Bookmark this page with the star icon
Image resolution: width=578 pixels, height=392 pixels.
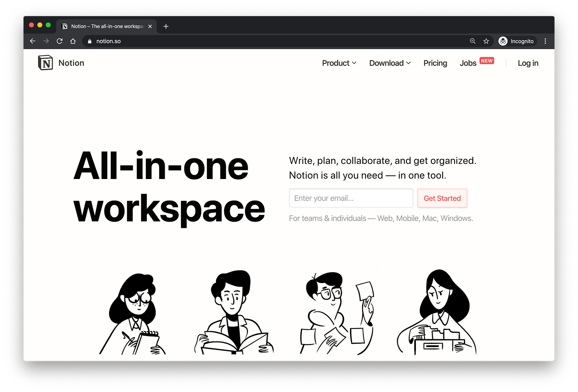pyautogui.click(x=486, y=41)
